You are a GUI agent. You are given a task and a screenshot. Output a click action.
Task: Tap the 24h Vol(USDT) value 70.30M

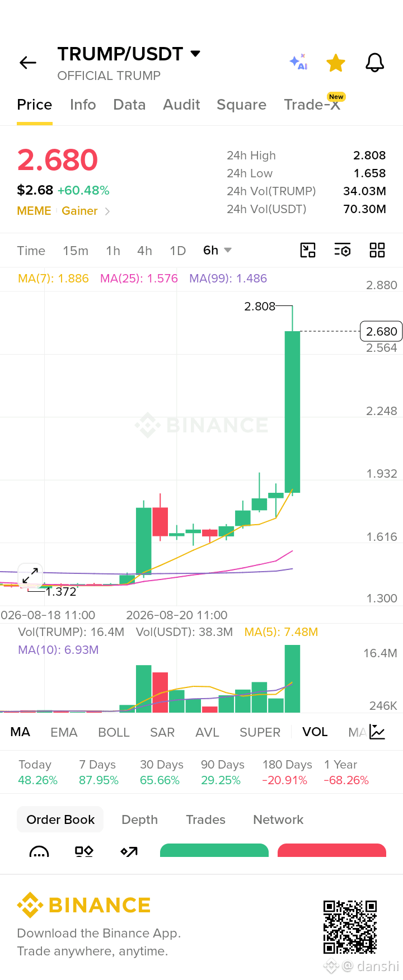click(x=364, y=209)
